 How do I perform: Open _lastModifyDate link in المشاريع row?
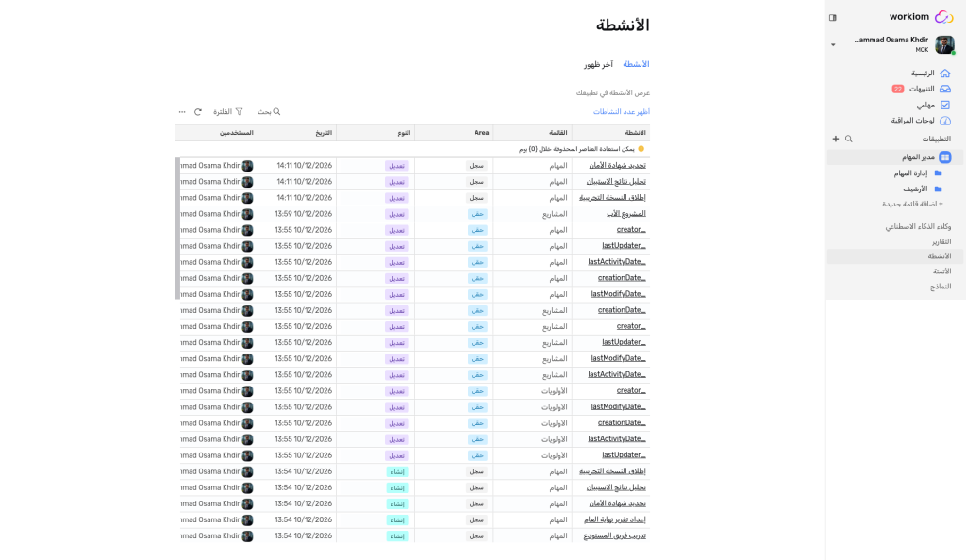click(x=619, y=358)
